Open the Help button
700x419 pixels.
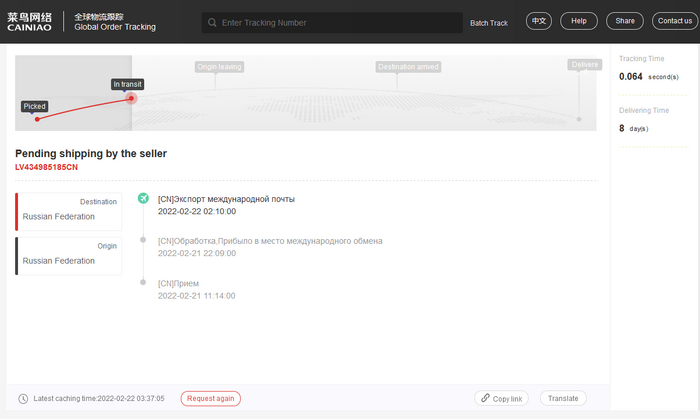click(x=579, y=21)
